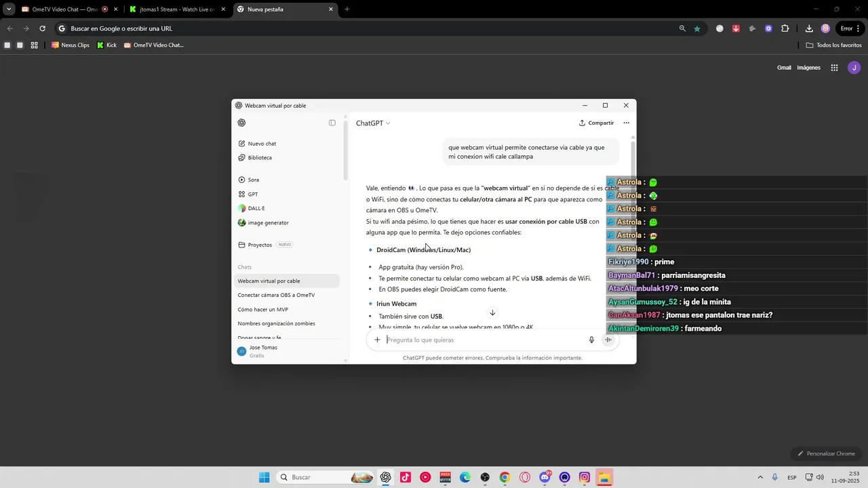Click the ESP language indicator
Image resolution: width=868 pixels, height=488 pixels.
792,478
